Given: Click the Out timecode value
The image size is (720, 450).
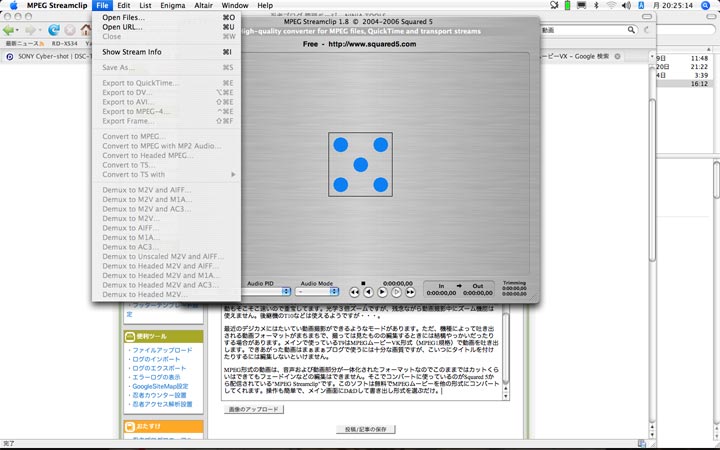Looking at the screenshot, I should [x=478, y=293].
